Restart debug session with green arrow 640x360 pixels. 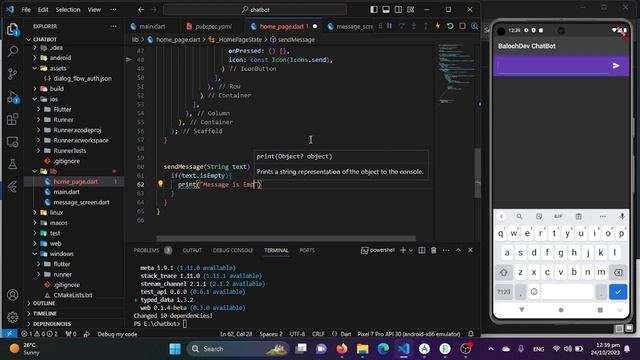(450, 26)
